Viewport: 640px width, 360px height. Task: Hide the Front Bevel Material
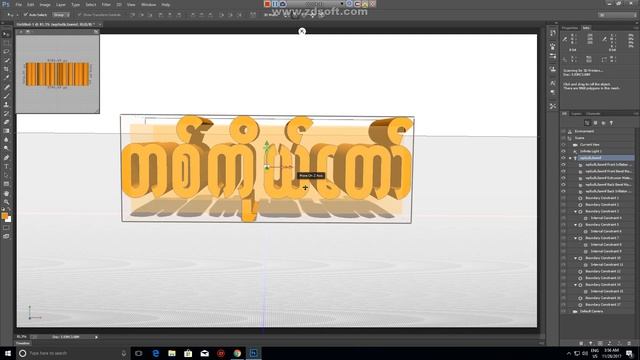click(x=563, y=171)
